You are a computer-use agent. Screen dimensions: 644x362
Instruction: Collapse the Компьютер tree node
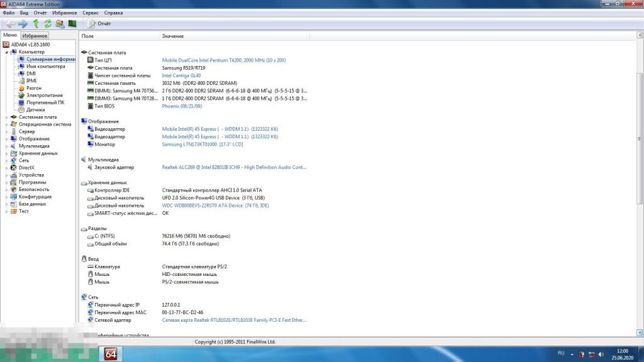[6, 52]
